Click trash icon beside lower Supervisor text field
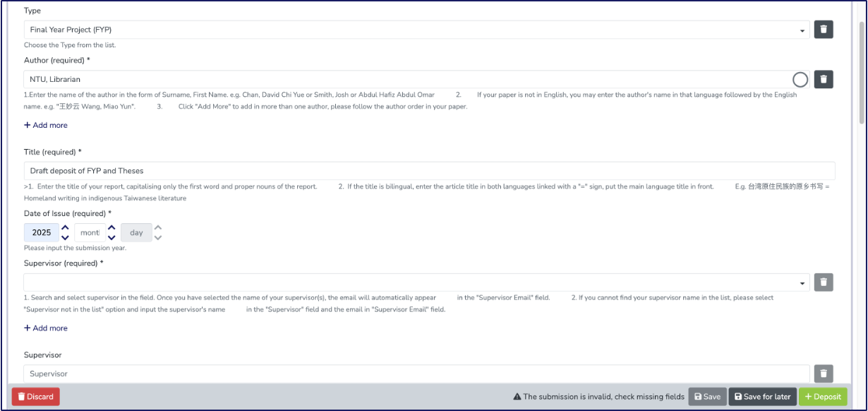This screenshot has width=868, height=411. (x=824, y=374)
